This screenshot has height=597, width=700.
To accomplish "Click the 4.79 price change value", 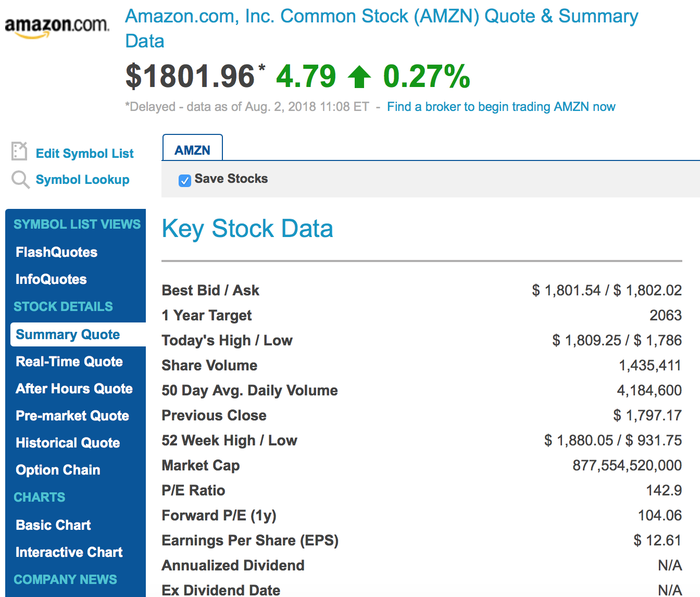I will (306, 77).
